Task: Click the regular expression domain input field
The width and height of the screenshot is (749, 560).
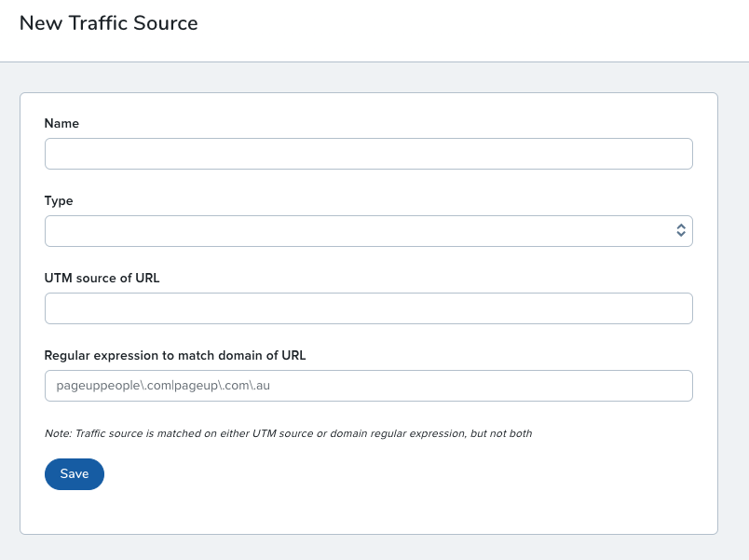Action: [368, 386]
